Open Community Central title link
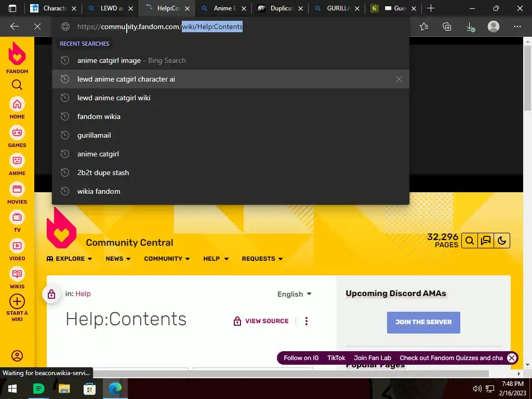This screenshot has width=532, height=399. pyautogui.click(x=129, y=243)
